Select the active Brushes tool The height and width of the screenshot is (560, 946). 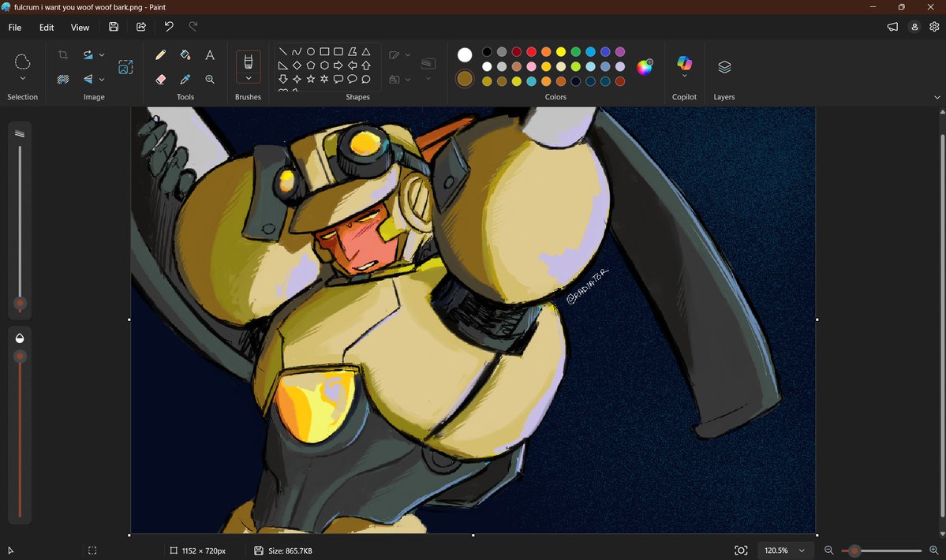[248, 62]
